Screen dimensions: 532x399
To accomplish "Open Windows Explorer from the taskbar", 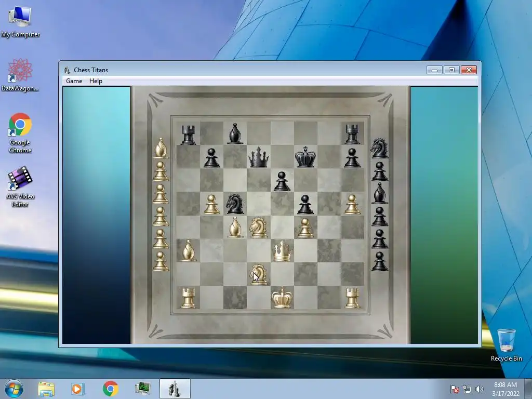I will click(46, 389).
